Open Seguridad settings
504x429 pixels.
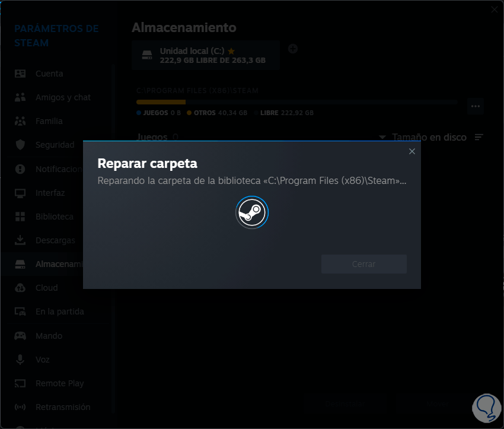coord(55,145)
